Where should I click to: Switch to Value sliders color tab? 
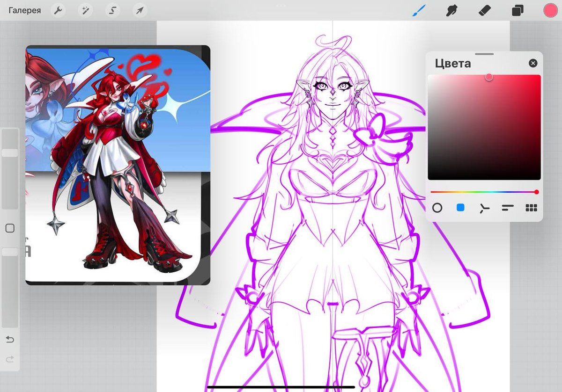point(508,208)
